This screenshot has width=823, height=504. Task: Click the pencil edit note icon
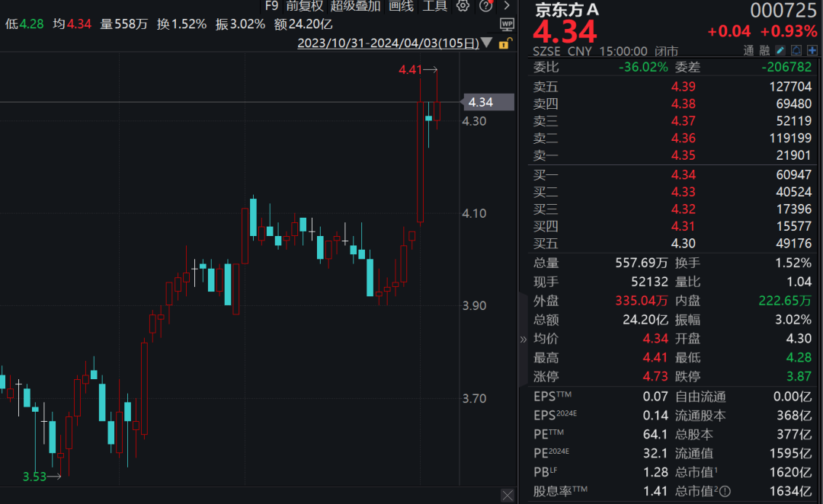coord(780,50)
